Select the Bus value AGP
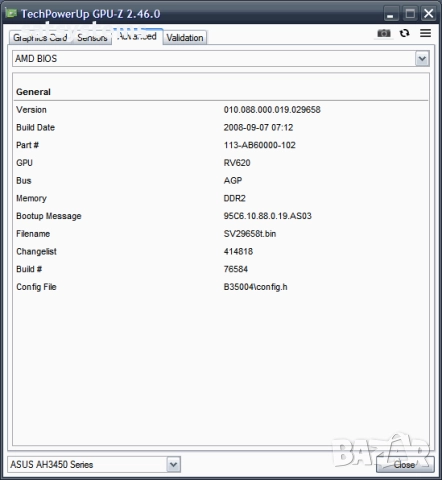442x480 pixels. [233, 180]
